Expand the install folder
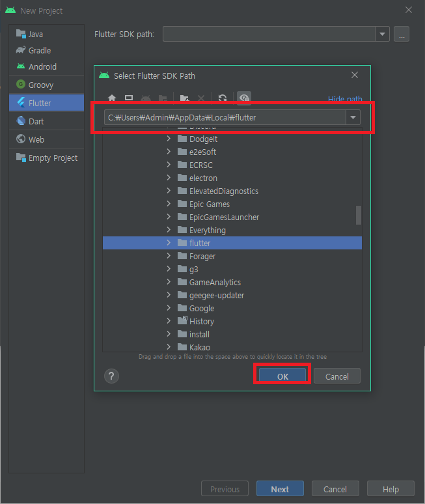 pos(169,334)
